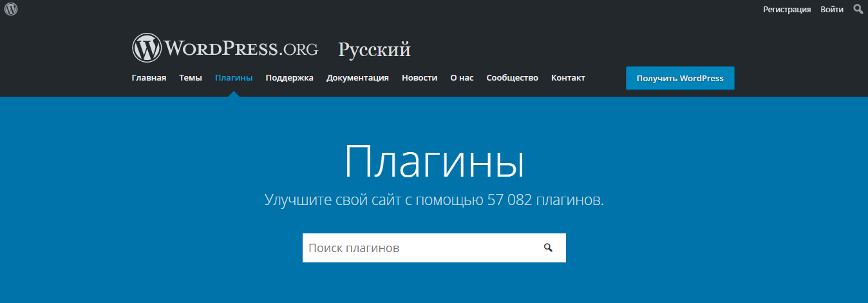Go to the Новости menu item
Screen dimensions: 868x303
click(419, 78)
